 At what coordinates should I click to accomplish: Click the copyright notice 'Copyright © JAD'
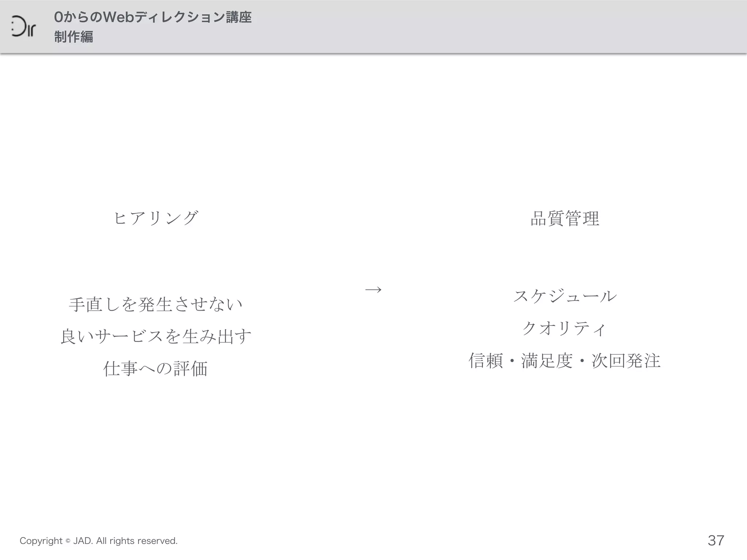[x=56, y=541]
